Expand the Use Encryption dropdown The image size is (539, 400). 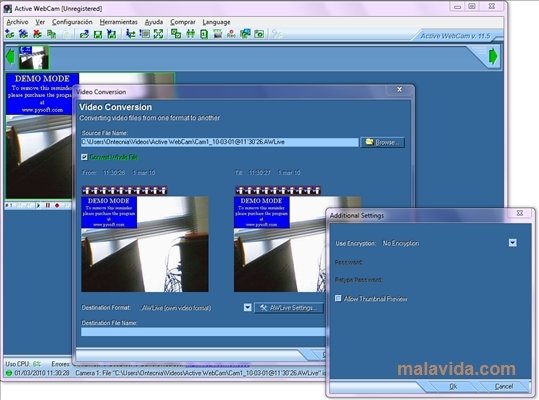tap(513, 243)
